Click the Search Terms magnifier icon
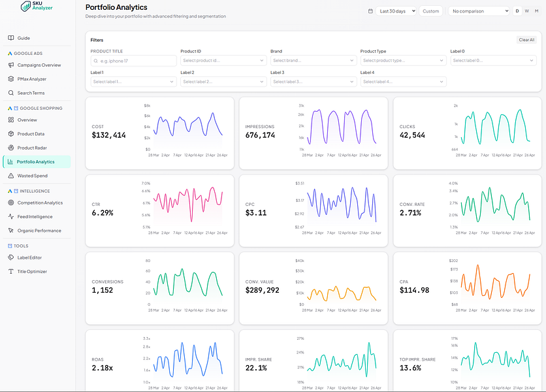The image size is (546, 392). point(11,93)
